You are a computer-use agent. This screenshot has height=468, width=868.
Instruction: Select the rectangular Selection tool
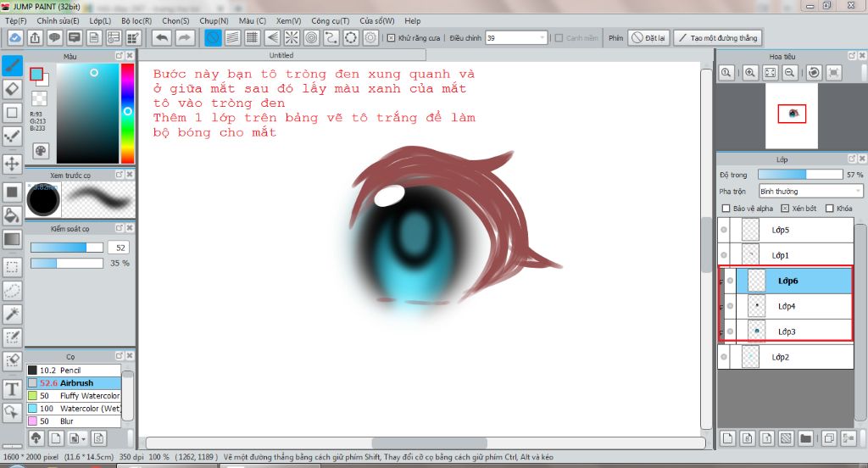tap(12, 267)
